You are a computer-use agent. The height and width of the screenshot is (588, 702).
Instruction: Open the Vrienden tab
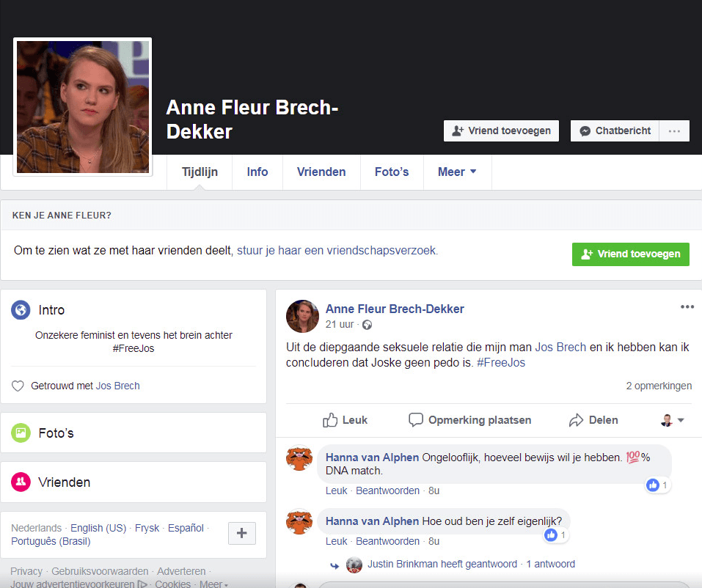tap(321, 172)
